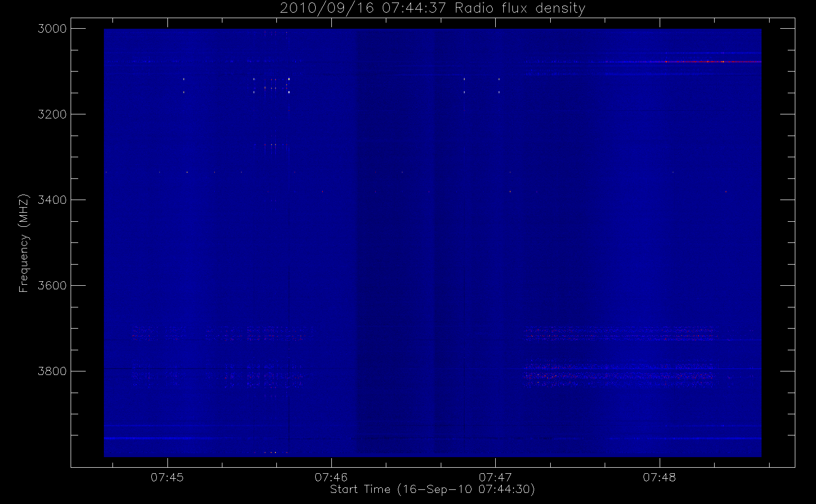Select the 3200 frequency tick label
The width and height of the screenshot is (816, 504).
52,114
